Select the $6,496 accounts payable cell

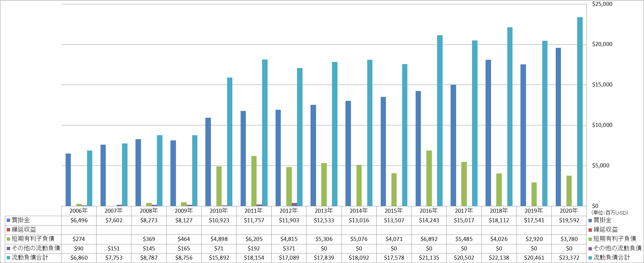coord(79,220)
